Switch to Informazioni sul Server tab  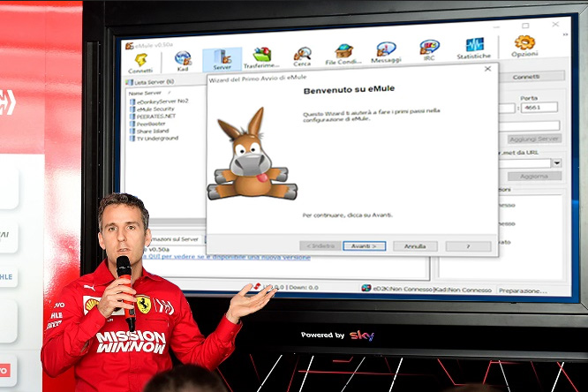click(175, 239)
